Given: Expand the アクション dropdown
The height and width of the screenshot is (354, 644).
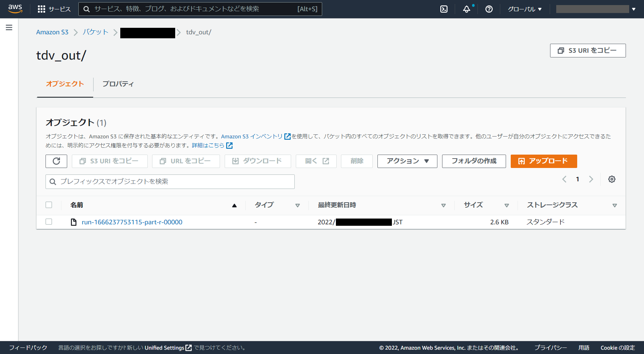Looking at the screenshot, I should [407, 161].
